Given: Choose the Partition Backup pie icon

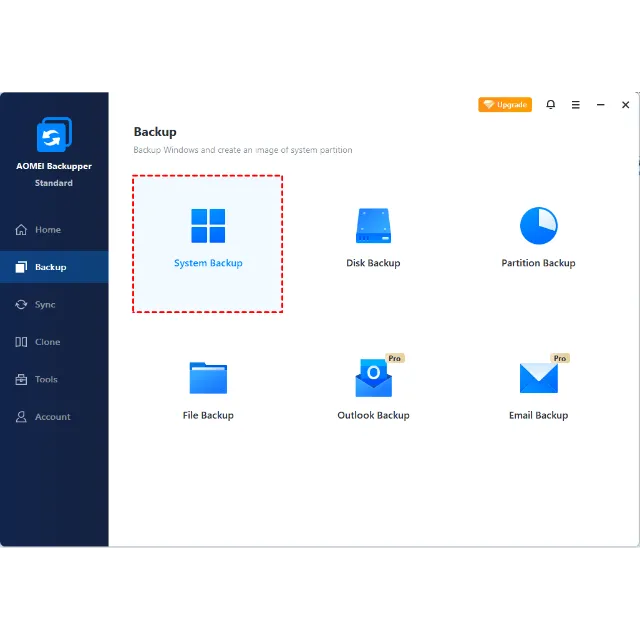Looking at the screenshot, I should pyautogui.click(x=538, y=226).
